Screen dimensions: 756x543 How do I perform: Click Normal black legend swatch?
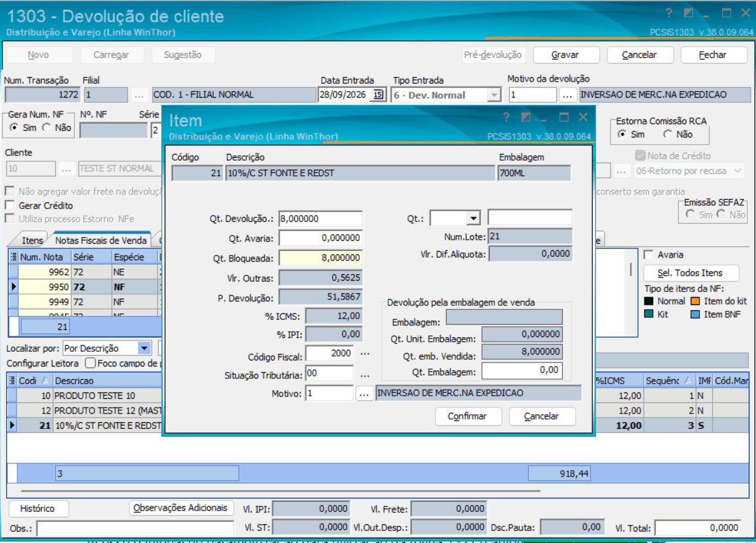649,301
